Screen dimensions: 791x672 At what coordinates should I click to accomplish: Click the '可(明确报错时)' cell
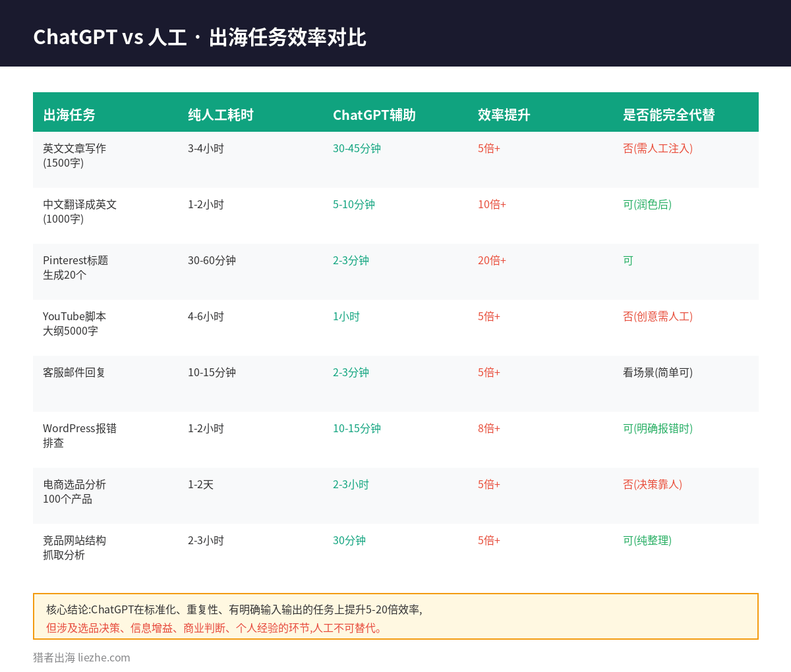658,428
